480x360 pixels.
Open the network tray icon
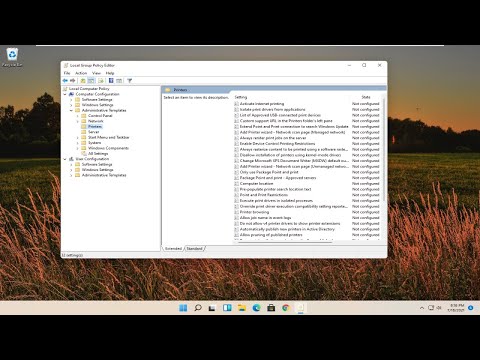(431, 308)
